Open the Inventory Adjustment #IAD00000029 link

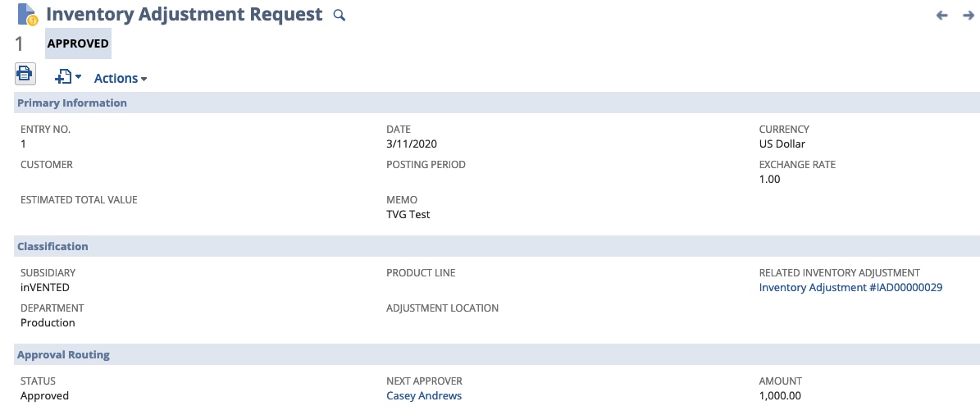click(850, 288)
